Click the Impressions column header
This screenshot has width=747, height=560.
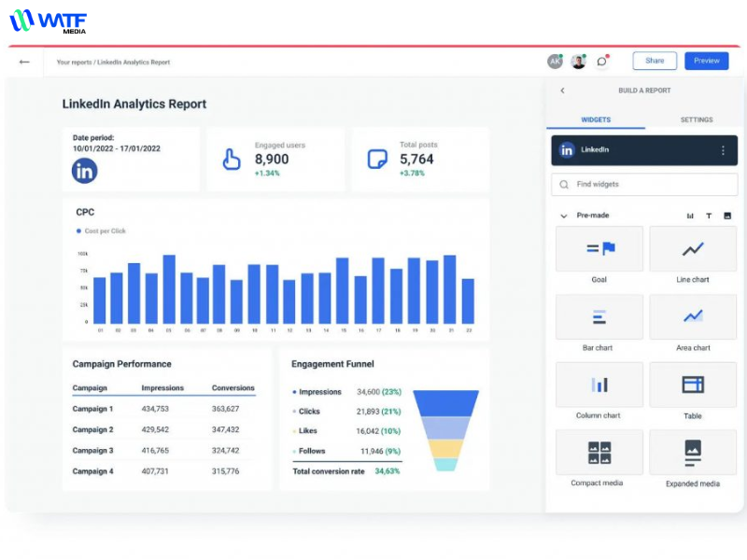pyautogui.click(x=162, y=388)
